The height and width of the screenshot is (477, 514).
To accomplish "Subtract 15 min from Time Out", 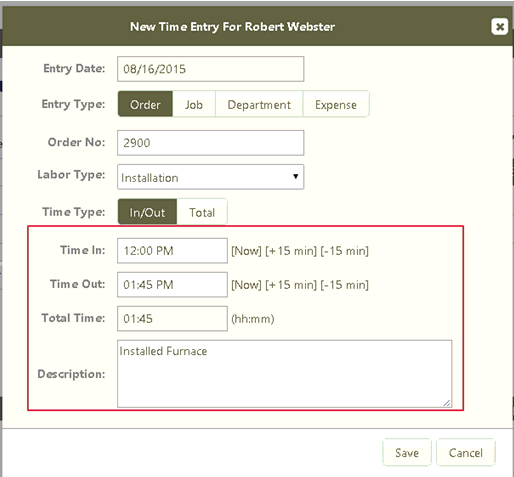I will click(x=344, y=285).
